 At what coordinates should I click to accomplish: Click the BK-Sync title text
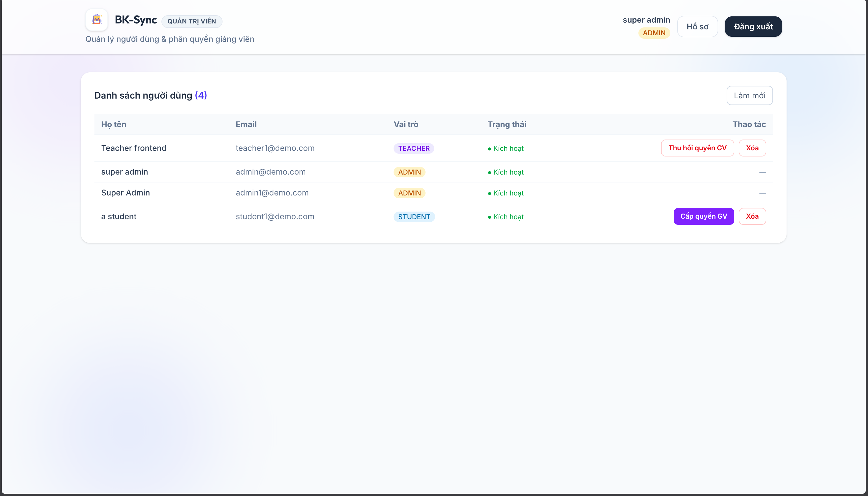pyautogui.click(x=136, y=20)
